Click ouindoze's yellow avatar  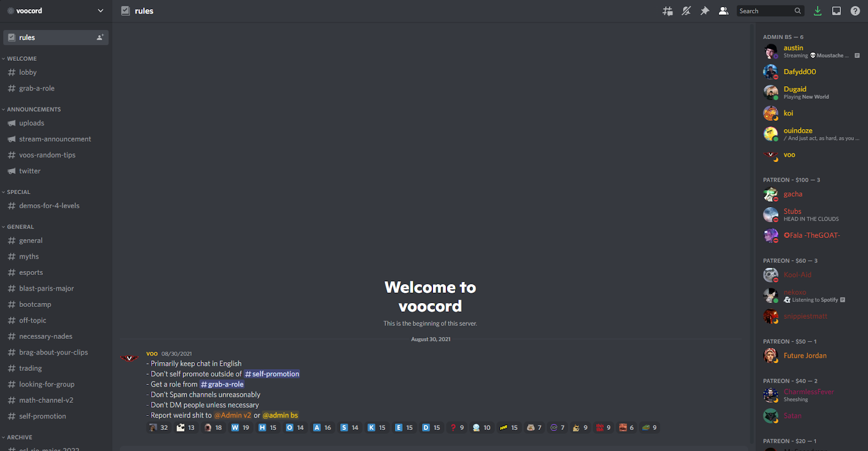point(770,134)
